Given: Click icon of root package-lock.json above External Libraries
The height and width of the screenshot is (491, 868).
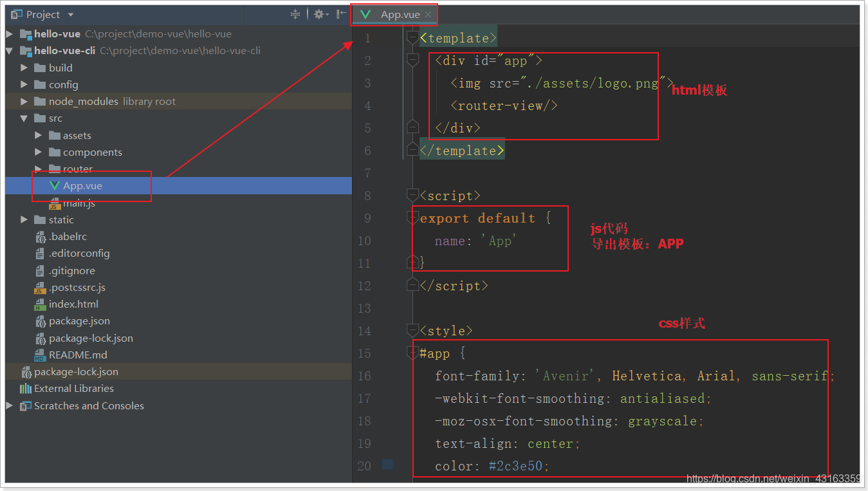Looking at the screenshot, I should [x=26, y=371].
